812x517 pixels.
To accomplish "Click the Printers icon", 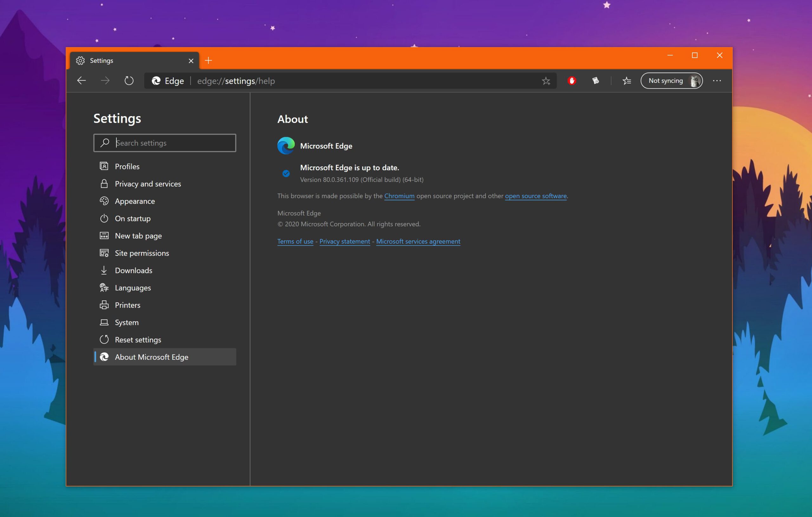I will [104, 305].
